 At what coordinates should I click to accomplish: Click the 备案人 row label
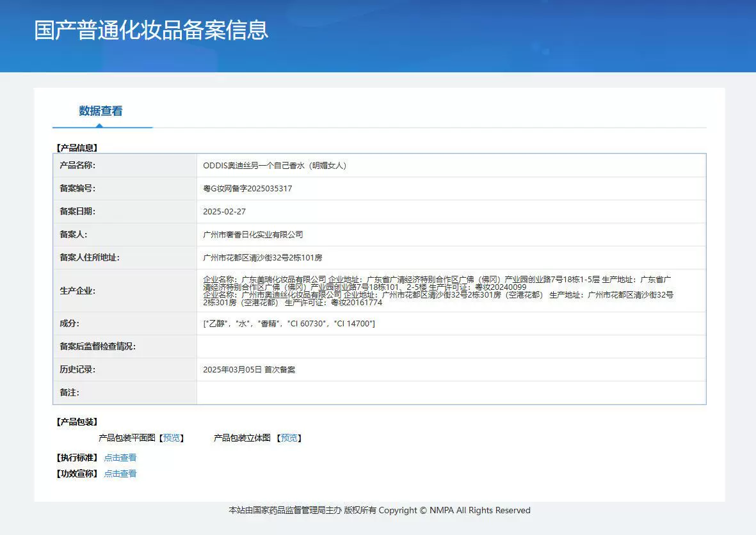(73, 235)
